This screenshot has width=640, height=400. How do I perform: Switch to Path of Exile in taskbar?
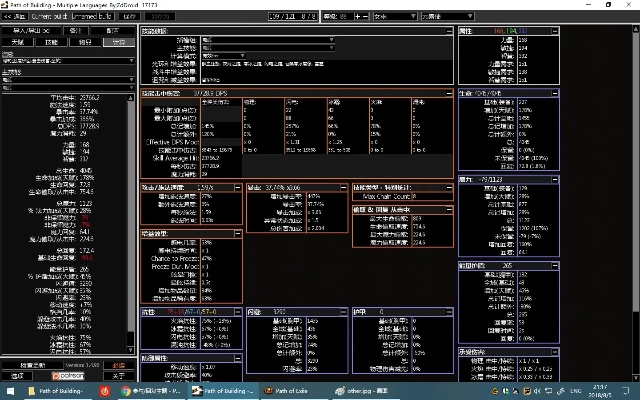[291, 391]
